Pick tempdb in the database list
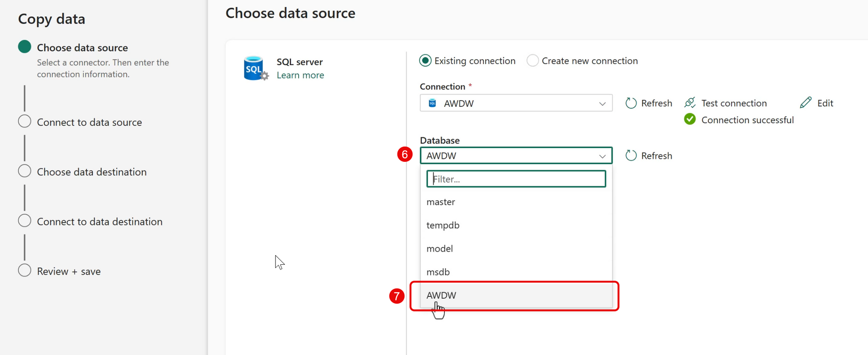Screen dimensions: 868x355 tap(443, 226)
